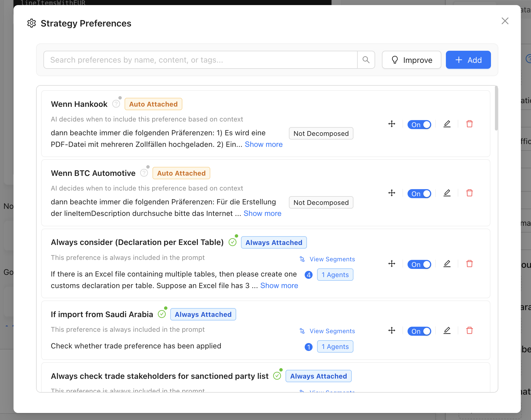
Task: Click the move handle for Wenn Hankook
Action: 391,124
